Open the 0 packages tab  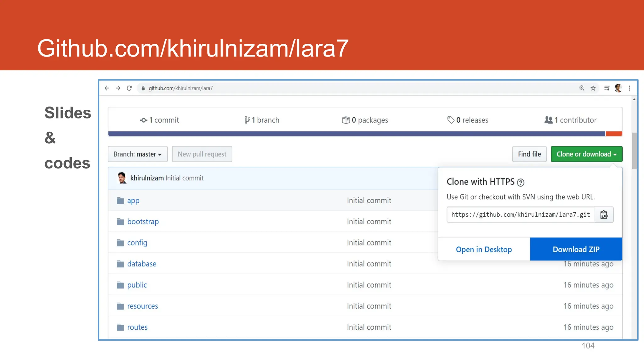365,120
